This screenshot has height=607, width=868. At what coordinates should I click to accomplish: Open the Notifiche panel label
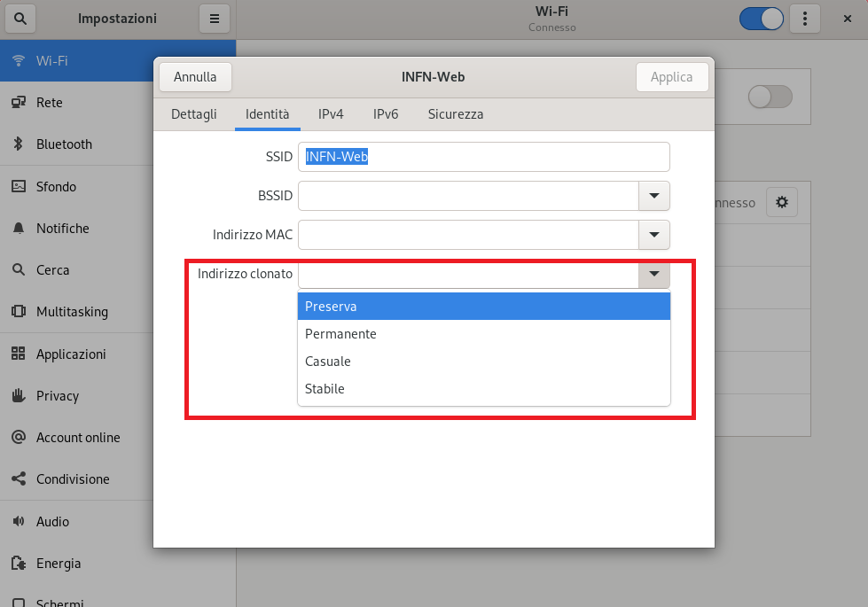pos(63,228)
